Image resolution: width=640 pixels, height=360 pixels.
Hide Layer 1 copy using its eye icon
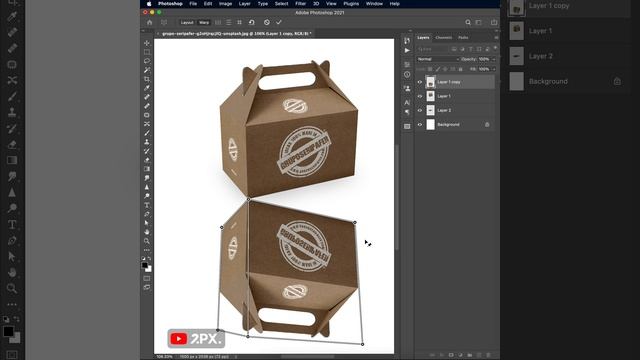coord(420,82)
